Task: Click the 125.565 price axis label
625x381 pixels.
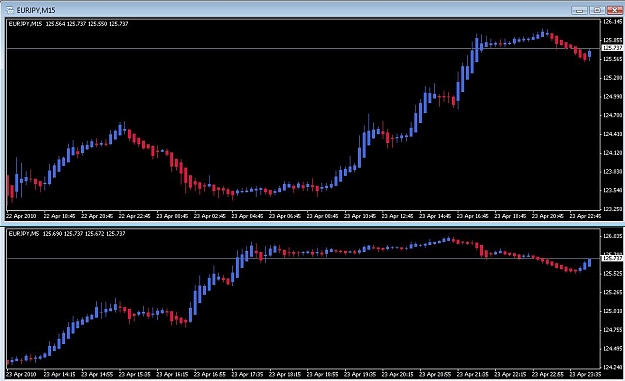Action: point(613,59)
